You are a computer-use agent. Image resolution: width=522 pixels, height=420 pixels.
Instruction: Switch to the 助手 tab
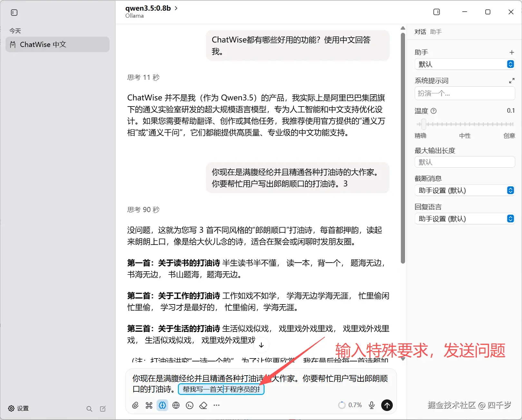[x=436, y=32]
